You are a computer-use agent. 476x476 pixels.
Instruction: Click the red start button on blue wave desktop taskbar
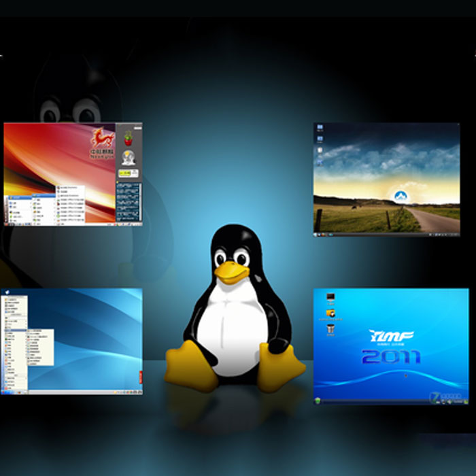3,392
